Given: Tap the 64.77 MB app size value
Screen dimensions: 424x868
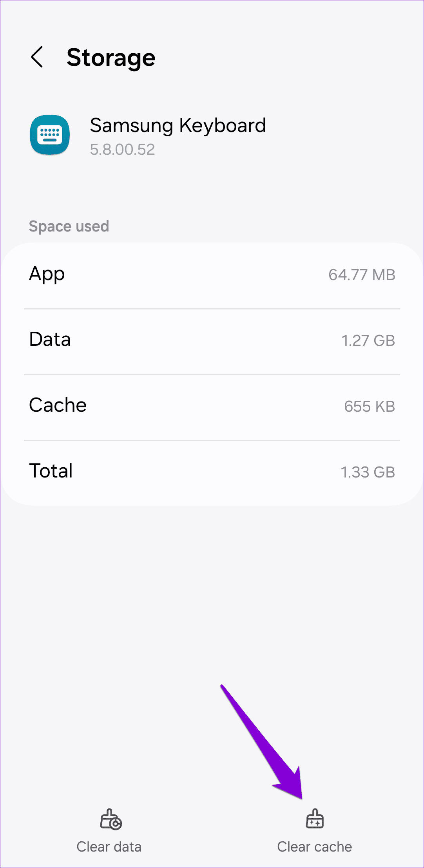Looking at the screenshot, I should pyautogui.click(x=362, y=275).
